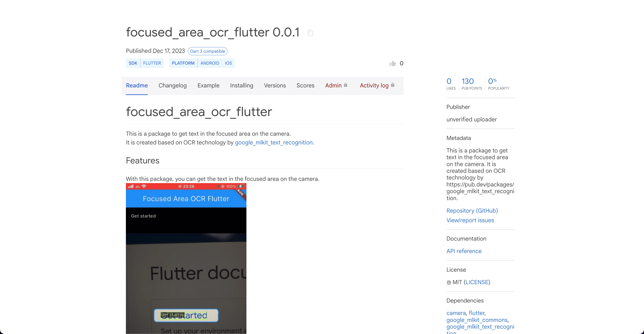The width and height of the screenshot is (644, 334).
Task: Expand the Installing tab section
Action: click(241, 85)
